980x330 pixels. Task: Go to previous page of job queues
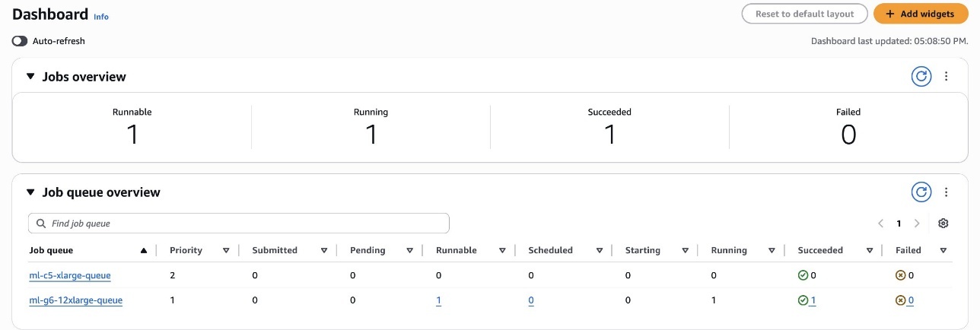pos(880,224)
